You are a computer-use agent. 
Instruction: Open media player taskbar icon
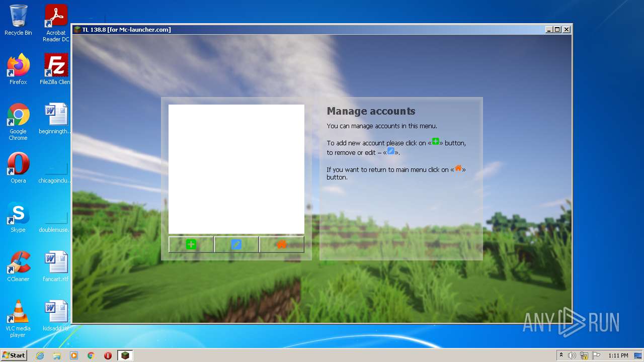point(74,355)
